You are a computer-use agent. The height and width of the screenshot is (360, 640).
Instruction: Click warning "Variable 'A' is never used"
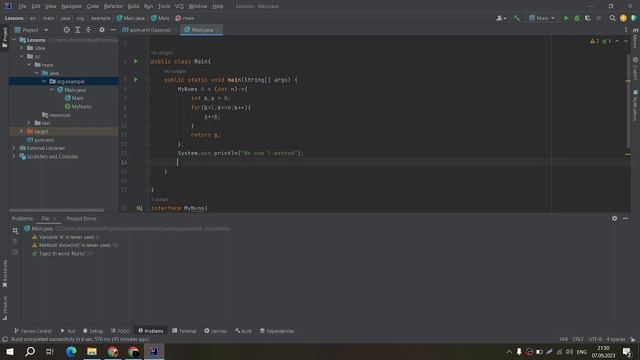(x=66, y=237)
